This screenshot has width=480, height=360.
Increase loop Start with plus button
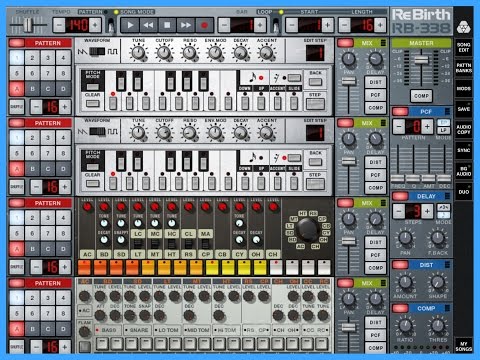click(328, 25)
